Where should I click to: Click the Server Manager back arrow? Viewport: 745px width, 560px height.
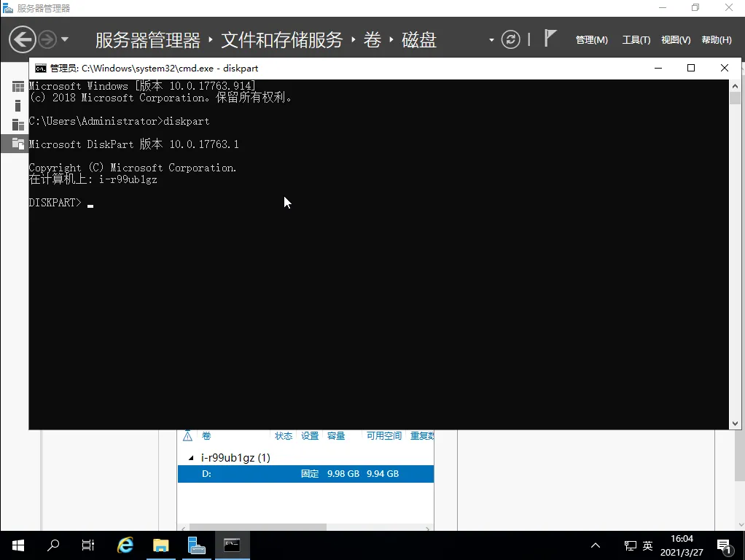click(x=23, y=39)
